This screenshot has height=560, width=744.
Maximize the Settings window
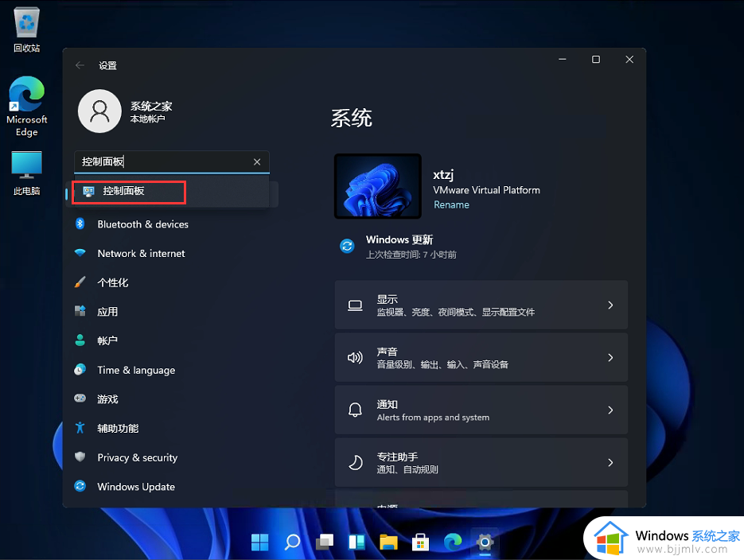pyautogui.click(x=596, y=60)
